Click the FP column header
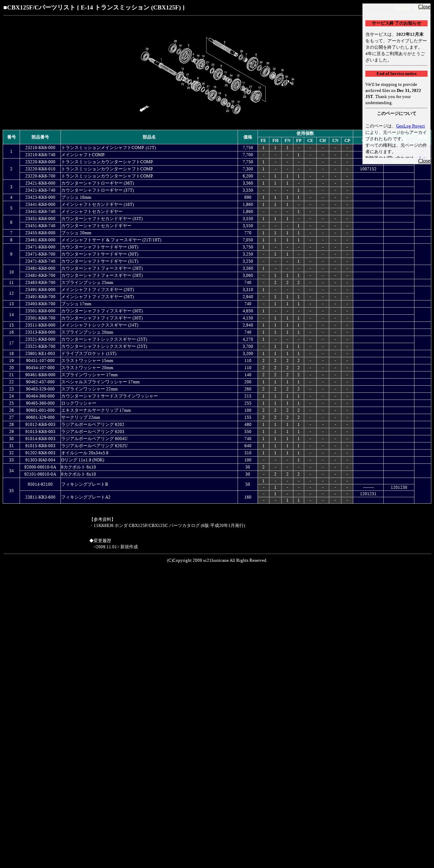 (298, 141)
